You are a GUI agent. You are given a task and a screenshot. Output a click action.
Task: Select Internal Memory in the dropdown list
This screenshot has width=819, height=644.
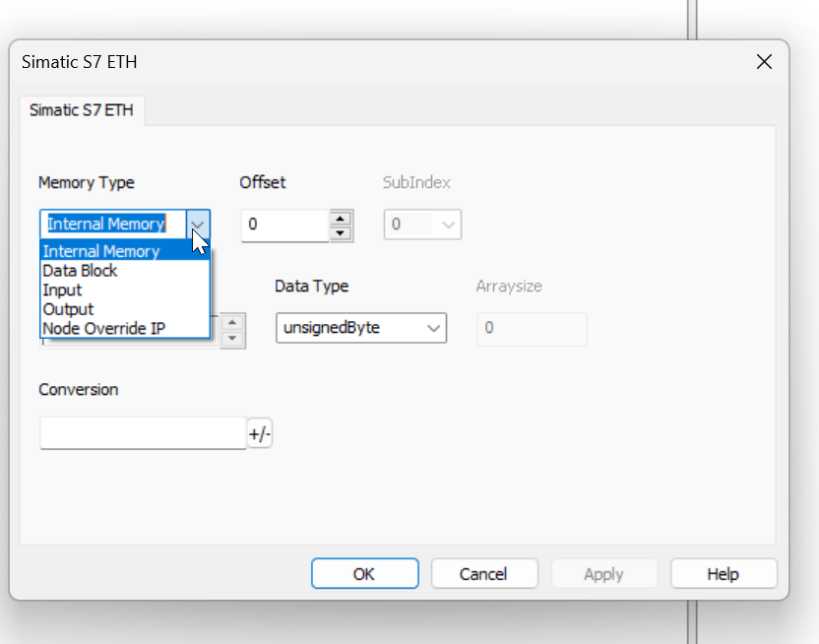[x=125, y=251]
